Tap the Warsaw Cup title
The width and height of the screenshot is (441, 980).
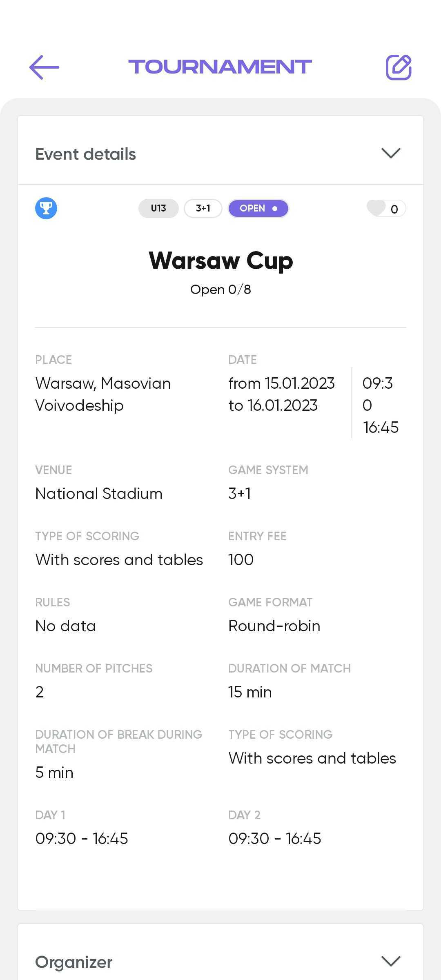pos(220,261)
